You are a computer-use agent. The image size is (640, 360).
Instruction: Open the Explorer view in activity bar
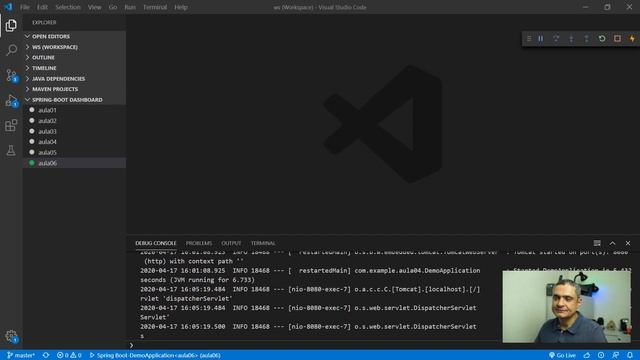point(11,25)
